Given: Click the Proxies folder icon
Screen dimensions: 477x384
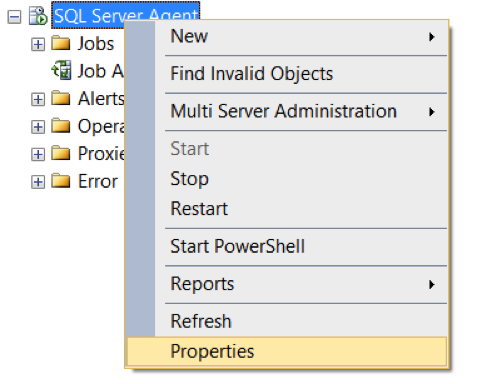Looking at the screenshot, I should point(61,153).
